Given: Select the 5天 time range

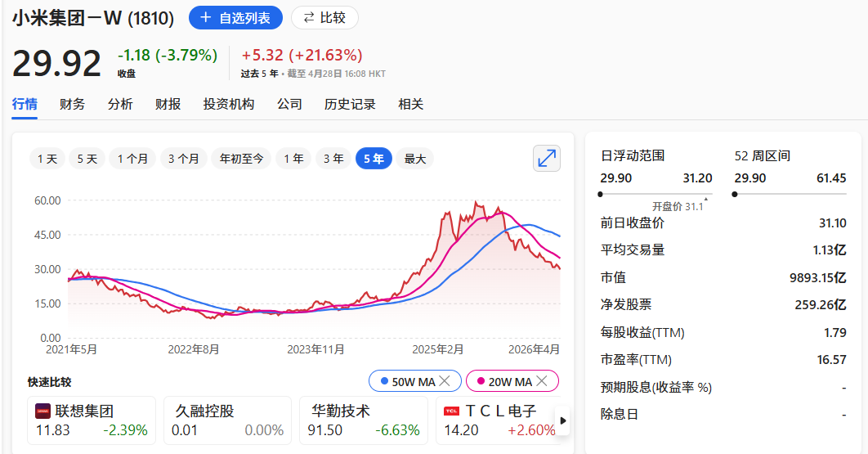Looking at the screenshot, I should (x=87, y=159).
